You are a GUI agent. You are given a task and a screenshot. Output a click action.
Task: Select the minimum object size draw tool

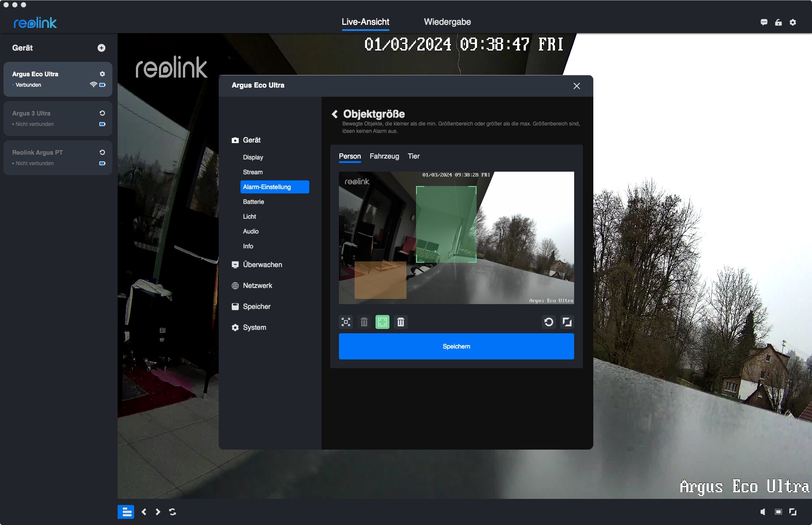[346, 322]
